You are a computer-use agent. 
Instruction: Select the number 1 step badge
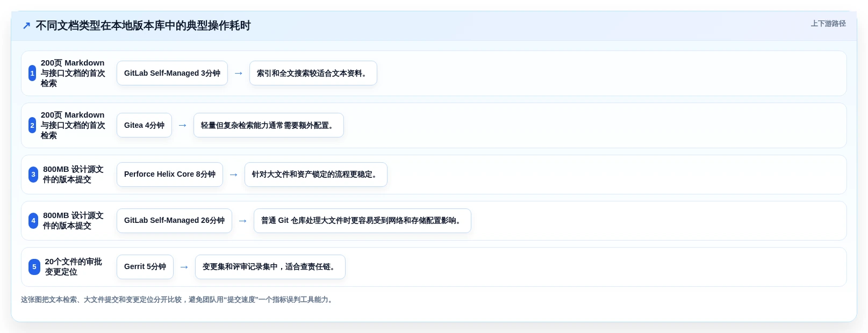click(x=32, y=73)
